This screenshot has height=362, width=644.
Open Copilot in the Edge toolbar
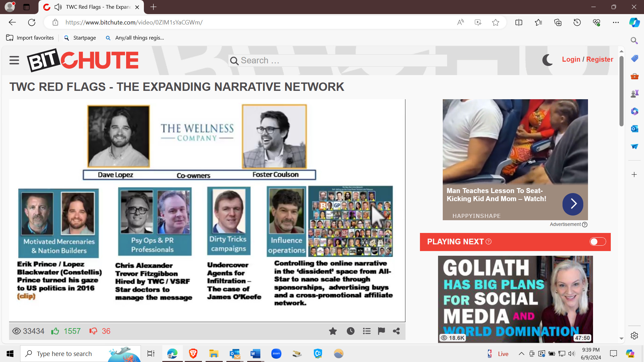[x=634, y=22]
